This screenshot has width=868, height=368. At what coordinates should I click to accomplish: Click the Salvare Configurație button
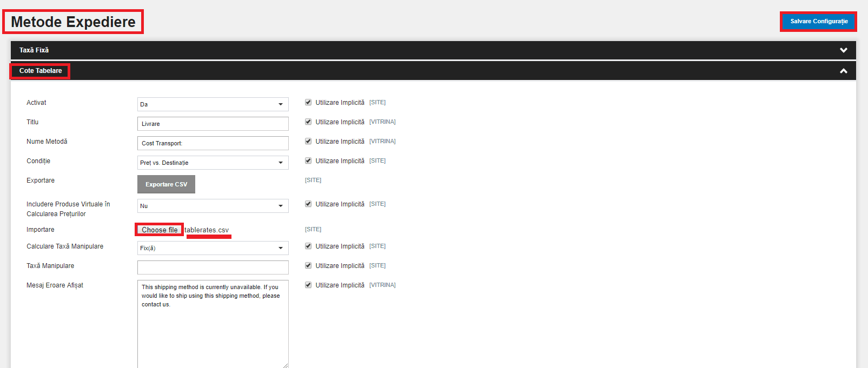pos(819,21)
